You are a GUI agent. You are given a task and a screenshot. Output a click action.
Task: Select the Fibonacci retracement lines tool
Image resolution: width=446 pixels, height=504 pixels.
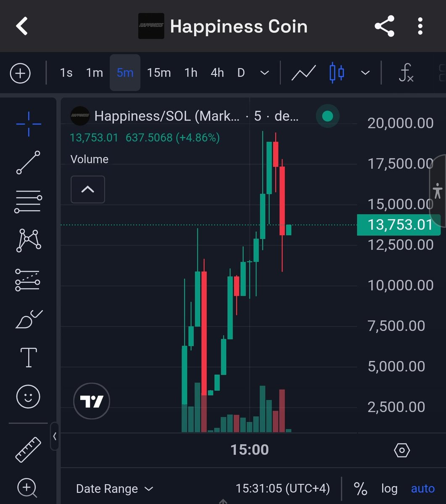coord(28,202)
